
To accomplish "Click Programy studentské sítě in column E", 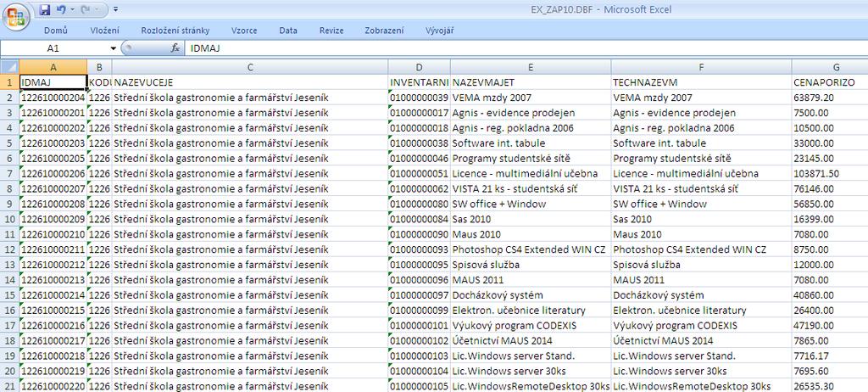I will coord(531,158).
